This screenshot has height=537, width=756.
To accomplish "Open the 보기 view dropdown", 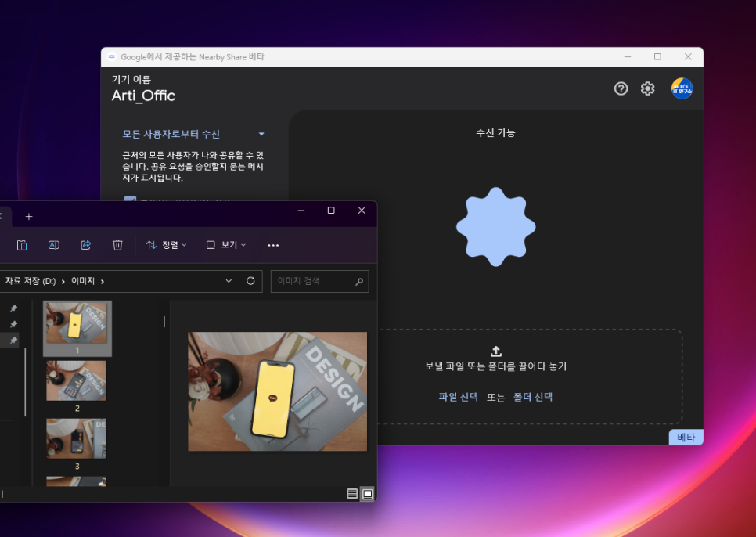I will 225,245.
